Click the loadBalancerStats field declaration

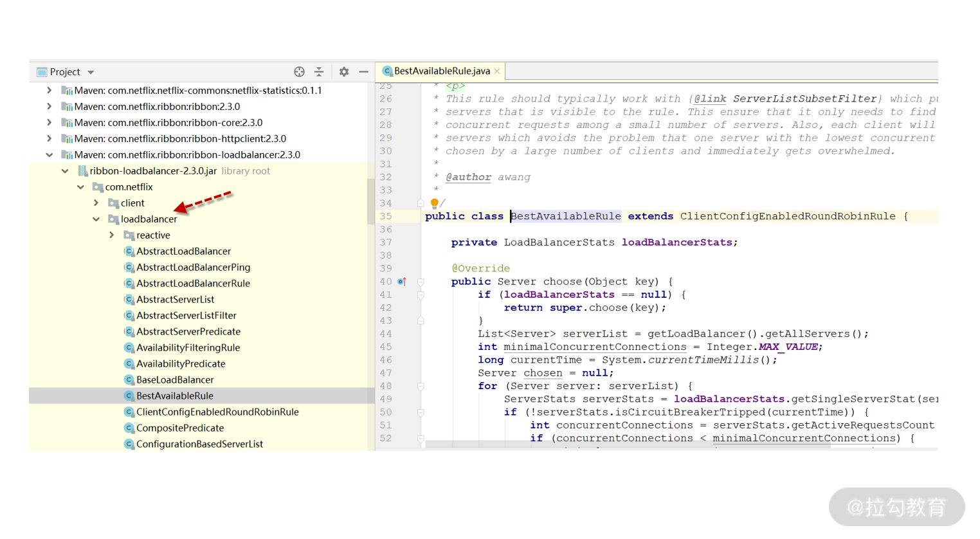(x=676, y=242)
